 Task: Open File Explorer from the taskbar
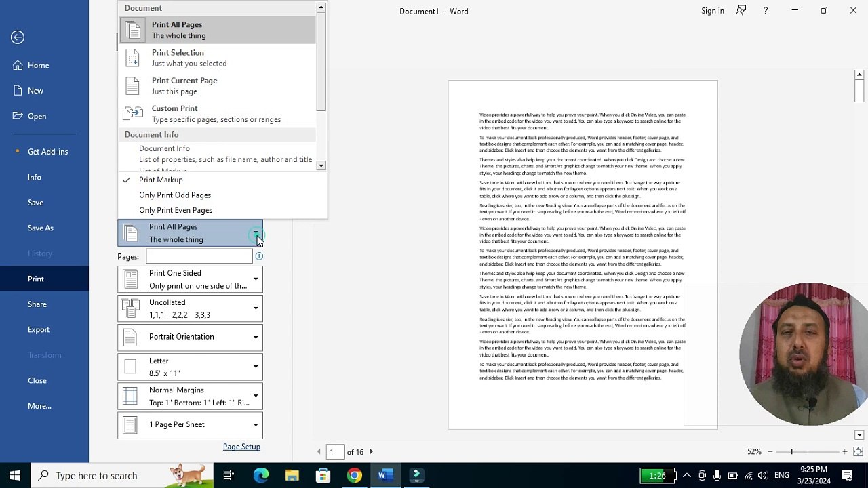click(x=292, y=475)
